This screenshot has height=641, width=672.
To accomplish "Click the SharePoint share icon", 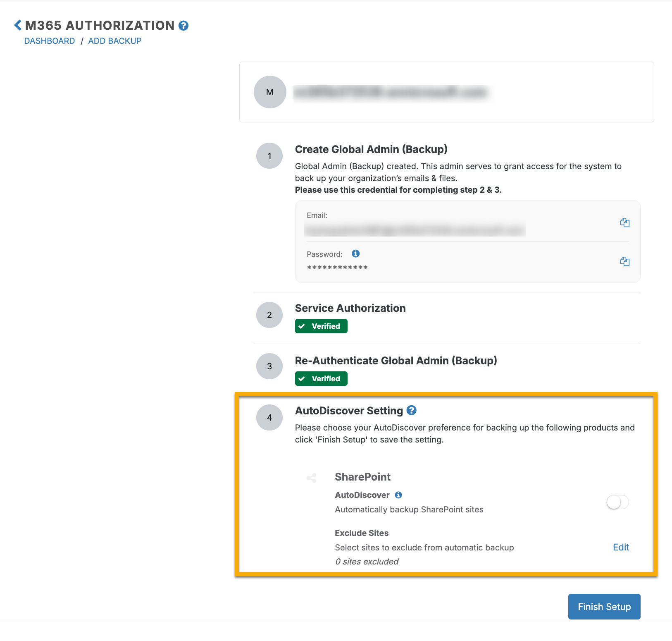I will click(x=312, y=478).
